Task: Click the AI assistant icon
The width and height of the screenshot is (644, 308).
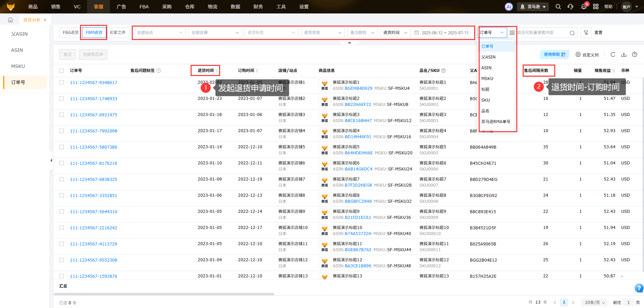Action: point(509,7)
